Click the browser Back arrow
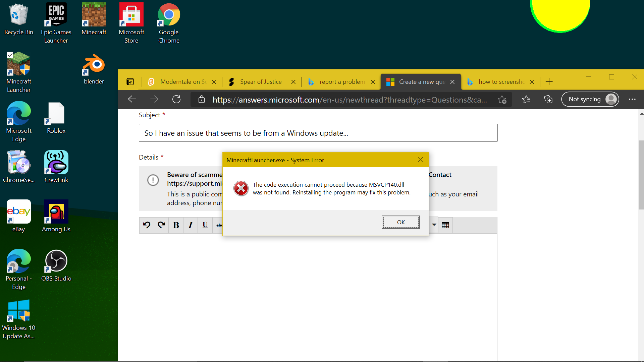The width and height of the screenshot is (644, 362). pos(132,99)
